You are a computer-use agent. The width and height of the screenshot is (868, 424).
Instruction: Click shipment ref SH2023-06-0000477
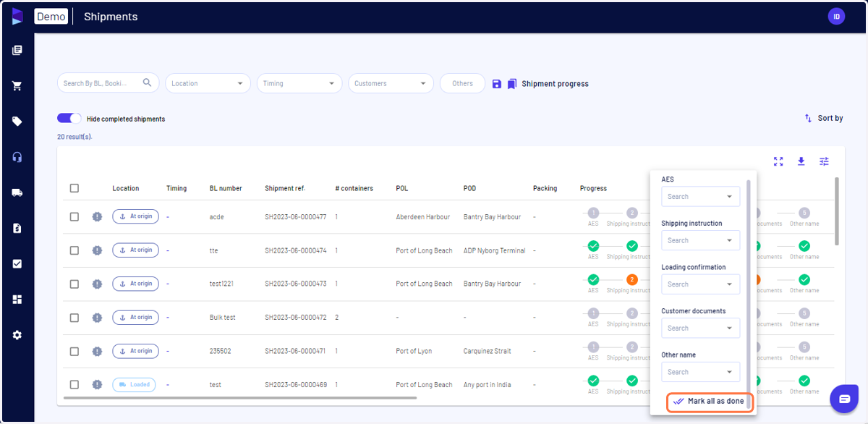[x=295, y=216]
